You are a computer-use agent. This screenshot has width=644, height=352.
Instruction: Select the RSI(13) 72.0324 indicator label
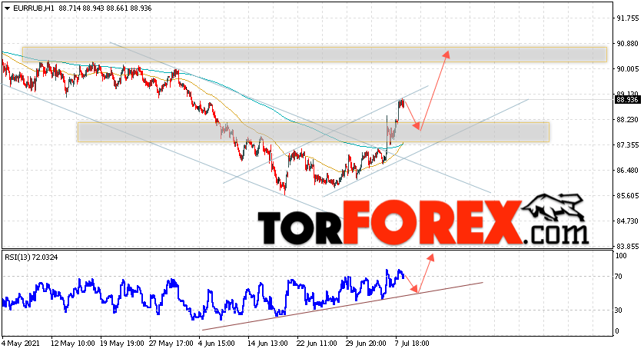point(32,257)
